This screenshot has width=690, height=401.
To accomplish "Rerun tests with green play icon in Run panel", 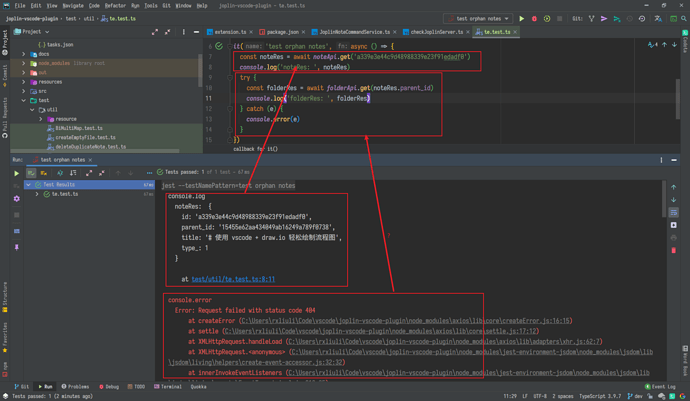I will point(17,173).
